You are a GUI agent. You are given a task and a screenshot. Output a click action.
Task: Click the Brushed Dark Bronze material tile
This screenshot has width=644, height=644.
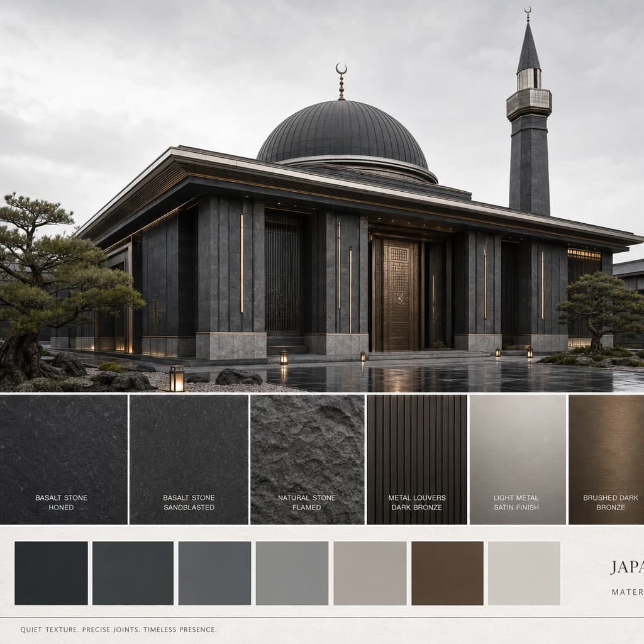pyautogui.click(x=606, y=460)
